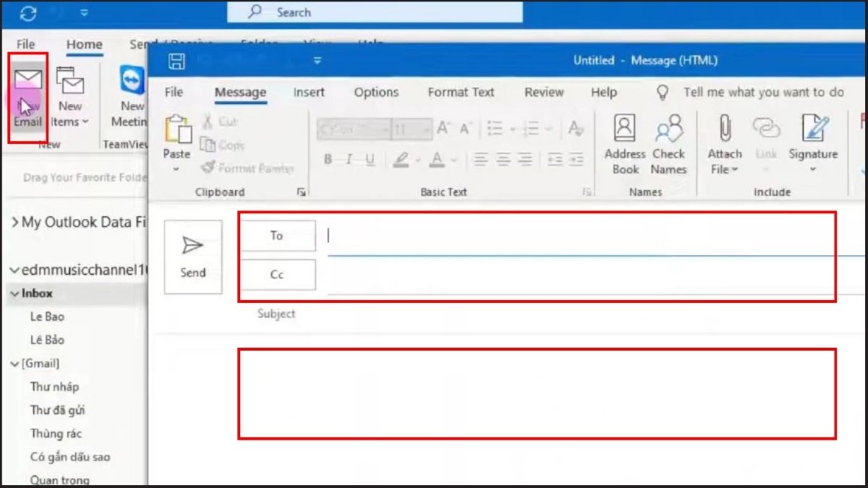Click the Send button

193,257
